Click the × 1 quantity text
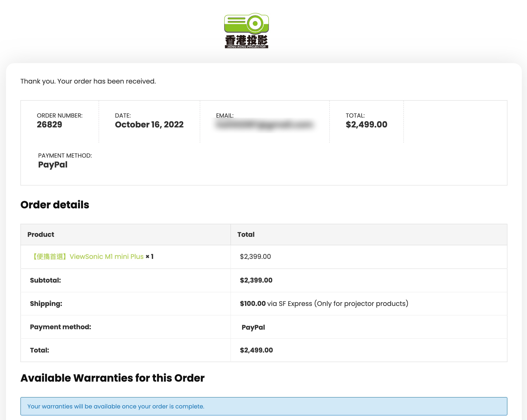The width and height of the screenshot is (527, 420). [x=150, y=257]
